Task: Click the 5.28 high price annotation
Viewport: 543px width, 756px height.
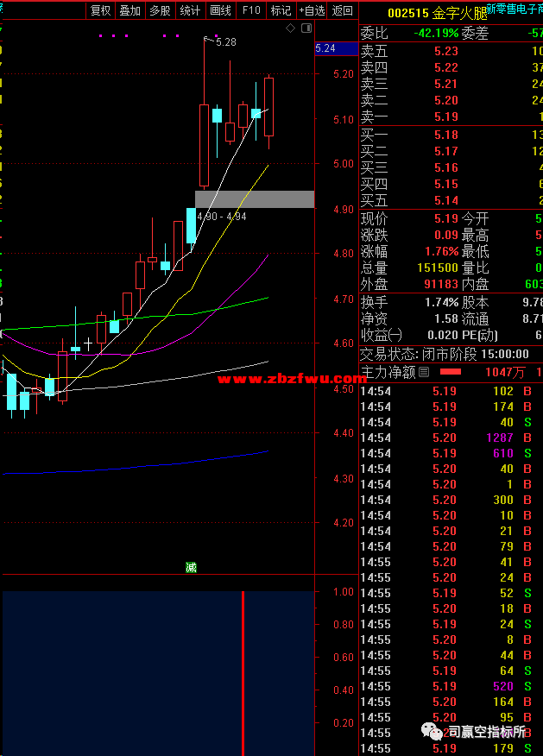Action: 225,42
